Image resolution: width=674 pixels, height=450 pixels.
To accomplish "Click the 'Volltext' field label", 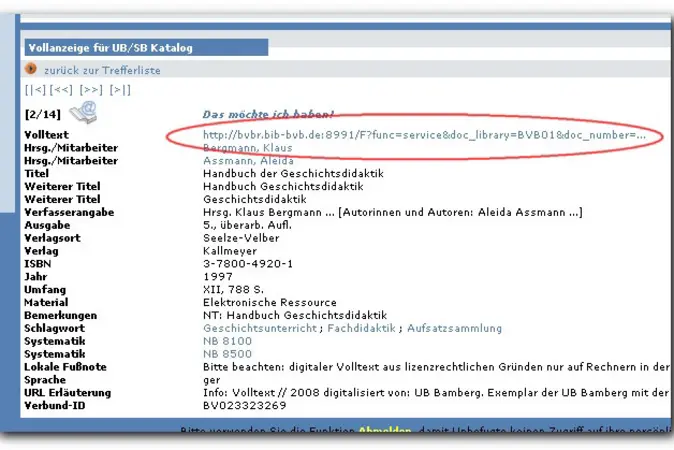I will pyautogui.click(x=46, y=135).
